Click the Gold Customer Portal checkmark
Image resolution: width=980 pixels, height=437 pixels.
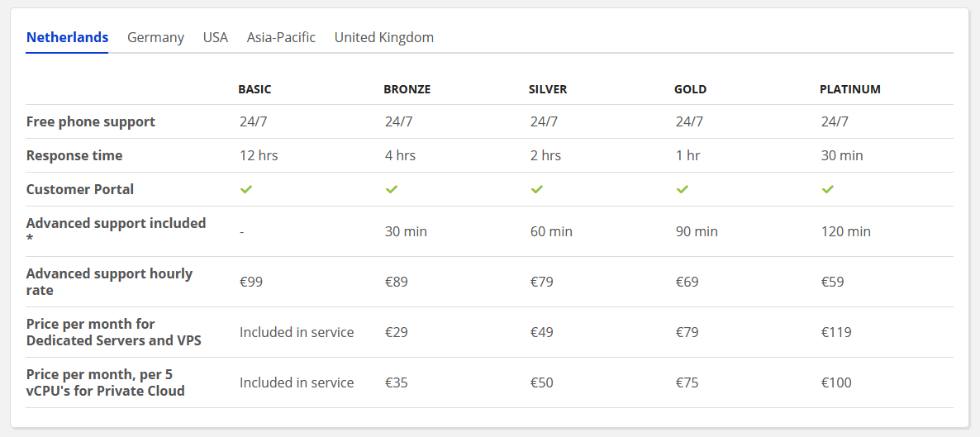tap(683, 189)
